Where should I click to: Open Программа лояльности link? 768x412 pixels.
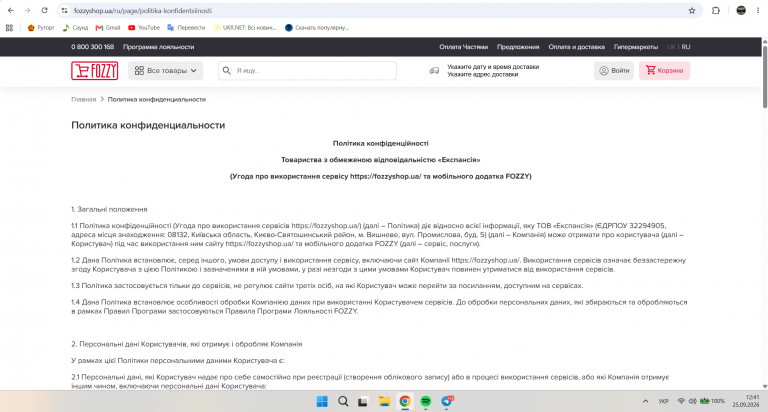pos(159,47)
